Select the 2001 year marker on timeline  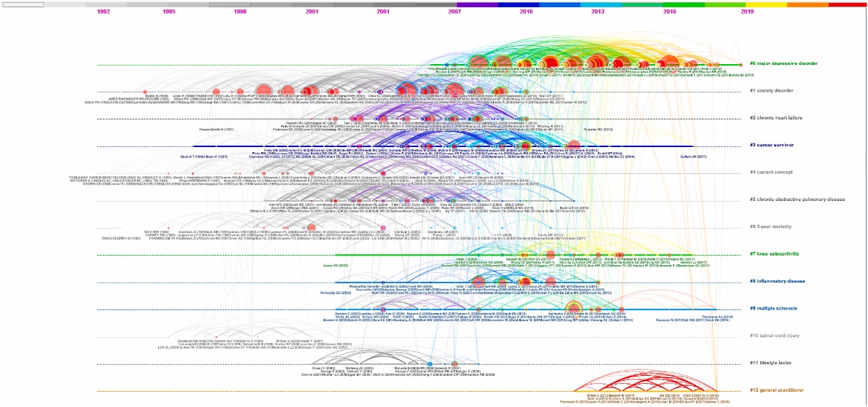coord(312,12)
